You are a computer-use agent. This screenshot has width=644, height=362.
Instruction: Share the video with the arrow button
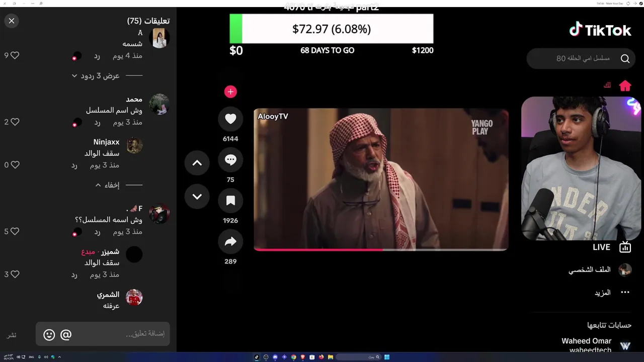[230, 242]
